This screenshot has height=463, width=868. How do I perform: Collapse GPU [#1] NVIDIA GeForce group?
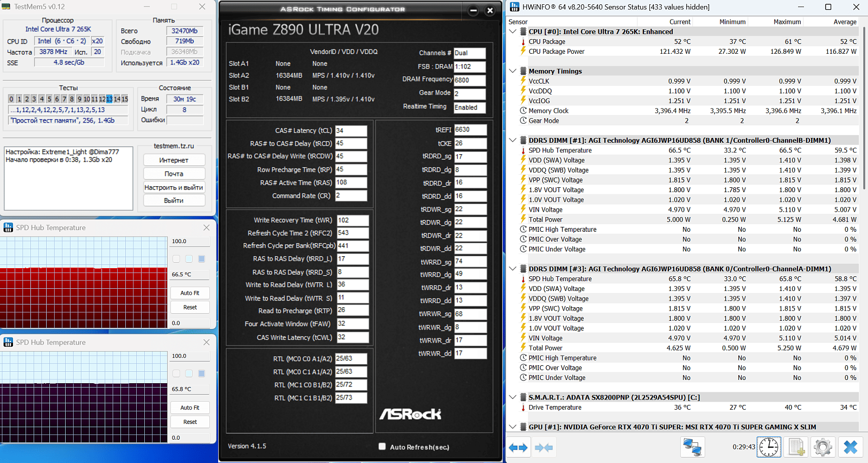513,427
